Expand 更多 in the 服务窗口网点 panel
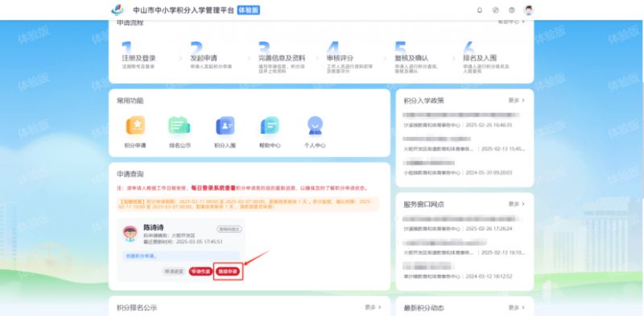 (516, 204)
